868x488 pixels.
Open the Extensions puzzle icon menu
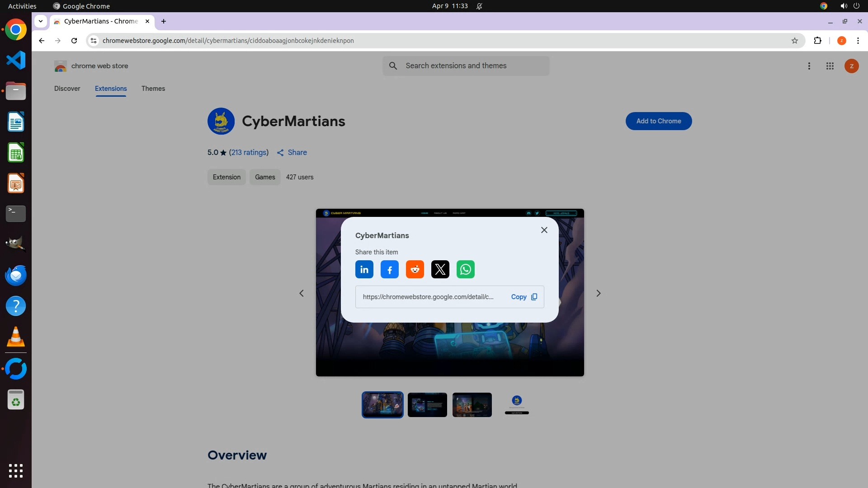[817, 41]
